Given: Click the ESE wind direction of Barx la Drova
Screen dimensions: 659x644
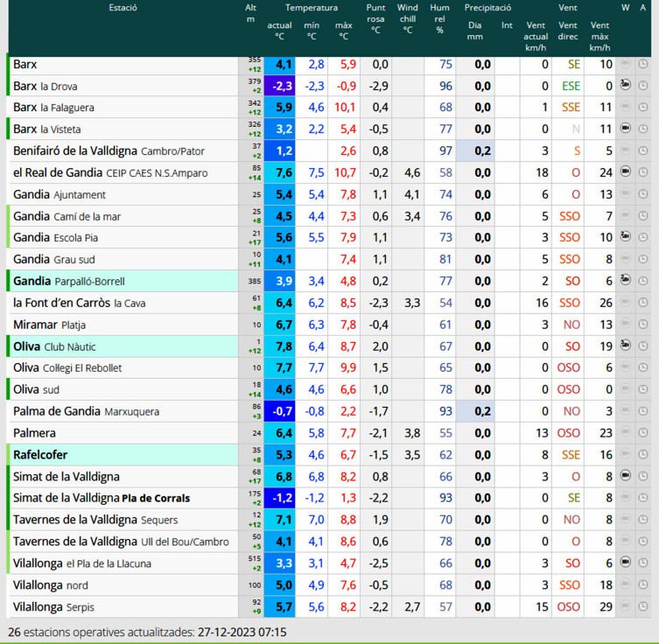Looking at the screenshot, I should click(x=571, y=86).
